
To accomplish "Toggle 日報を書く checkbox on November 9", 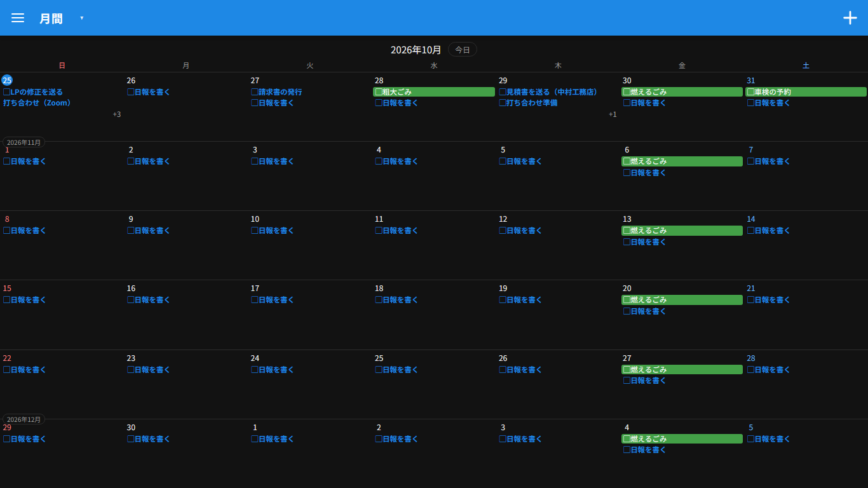I will 131,231.
